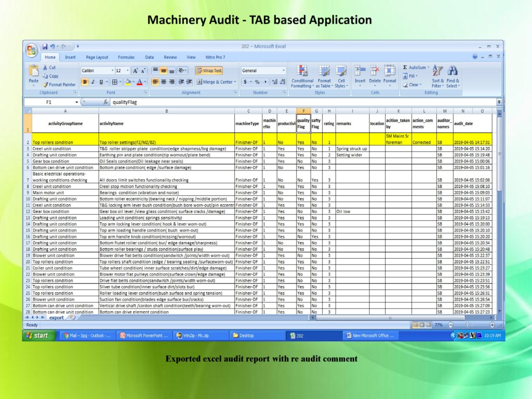The height and width of the screenshot is (399, 532).
Task: Open the Orientation text angle tool
Action: coord(182,71)
